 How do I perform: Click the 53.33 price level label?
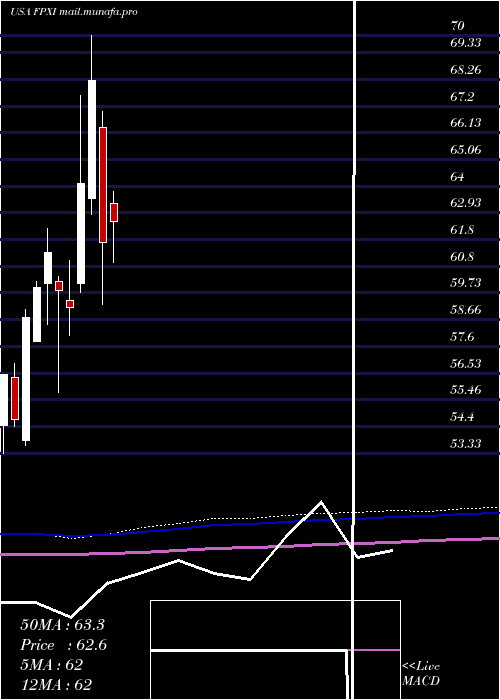(466, 443)
